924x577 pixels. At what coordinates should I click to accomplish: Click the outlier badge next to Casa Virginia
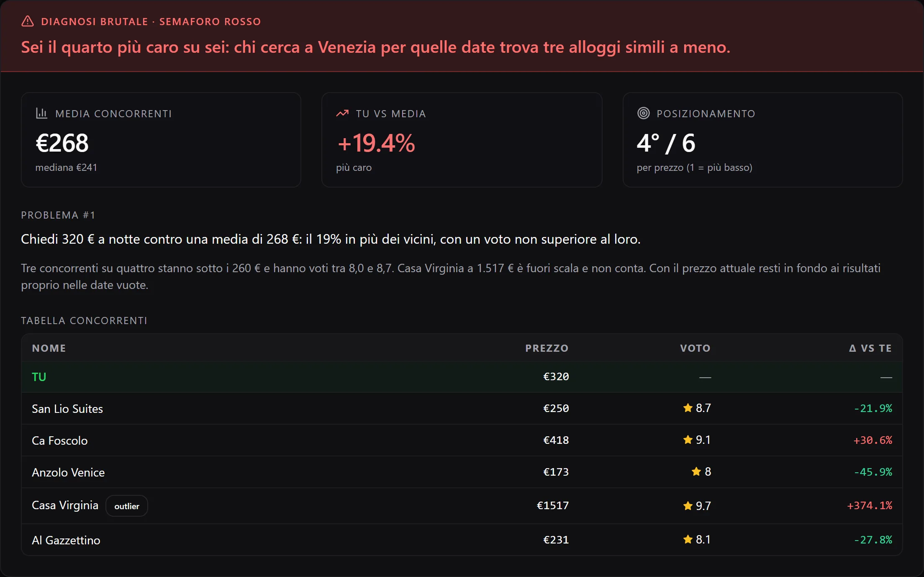pos(127,506)
